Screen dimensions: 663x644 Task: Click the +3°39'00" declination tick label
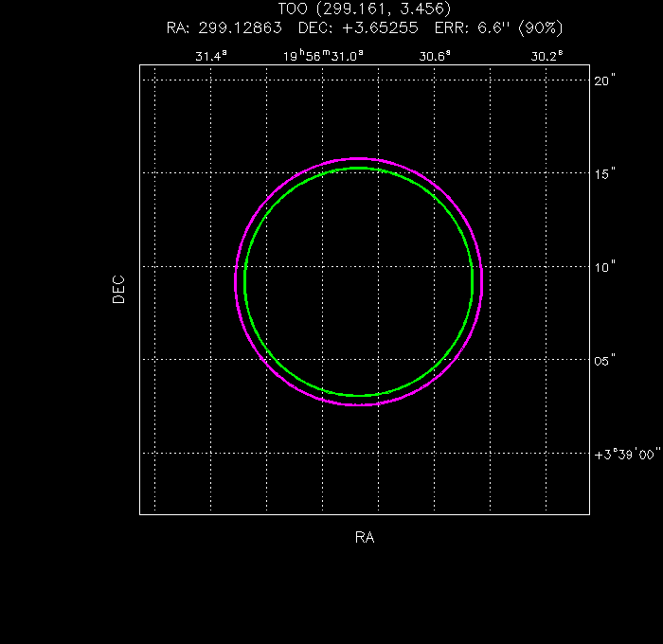[625, 454]
